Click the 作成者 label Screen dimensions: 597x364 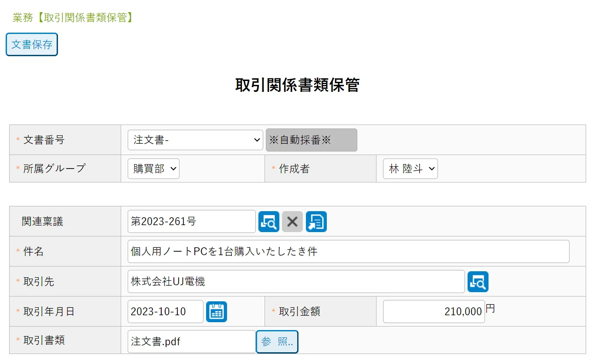pos(294,169)
